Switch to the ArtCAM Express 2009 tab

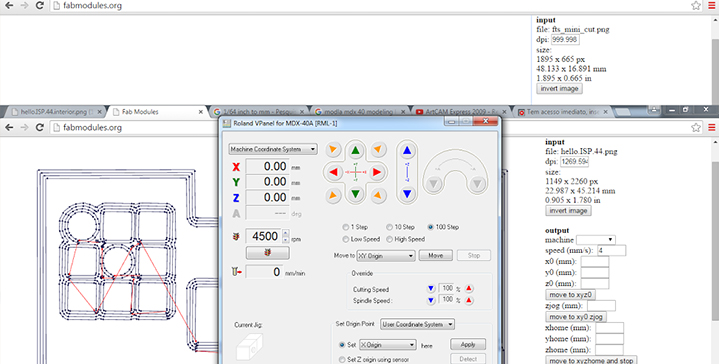point(462,112)
